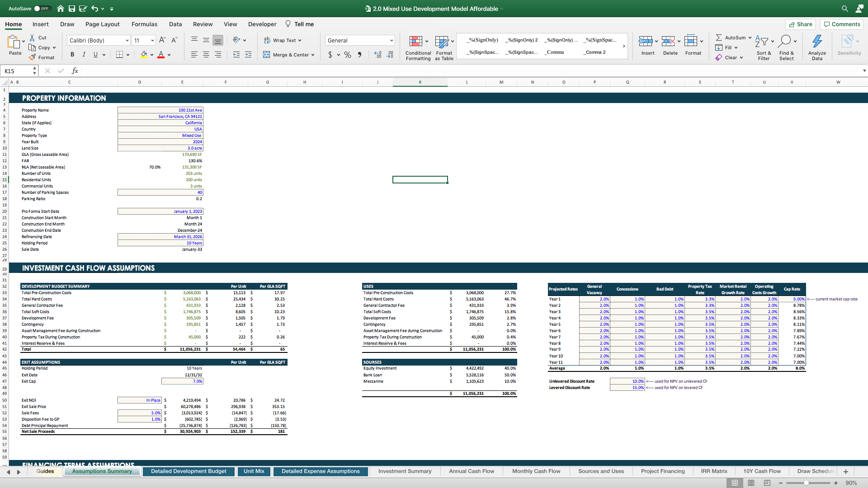Click Tell me search box
Image resolution: width=868 pixels, height=488 pixels.
(299, 24)
